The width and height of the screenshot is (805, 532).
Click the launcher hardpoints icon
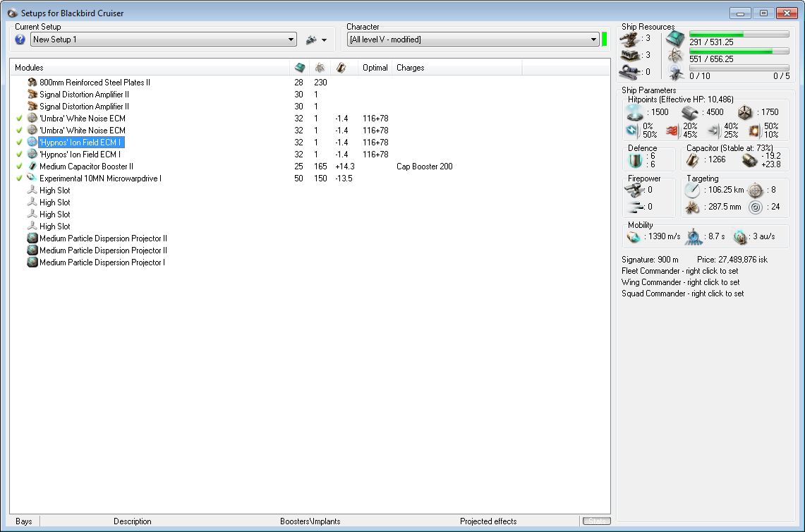pyautogui.click(x=630, y=55)
